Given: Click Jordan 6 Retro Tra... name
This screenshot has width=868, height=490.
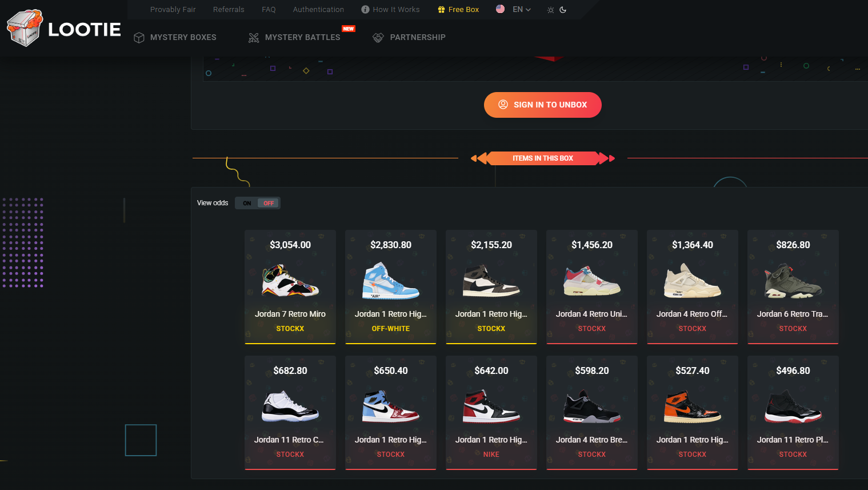Looking at the screenshot, I should click(x=793, y=314).
